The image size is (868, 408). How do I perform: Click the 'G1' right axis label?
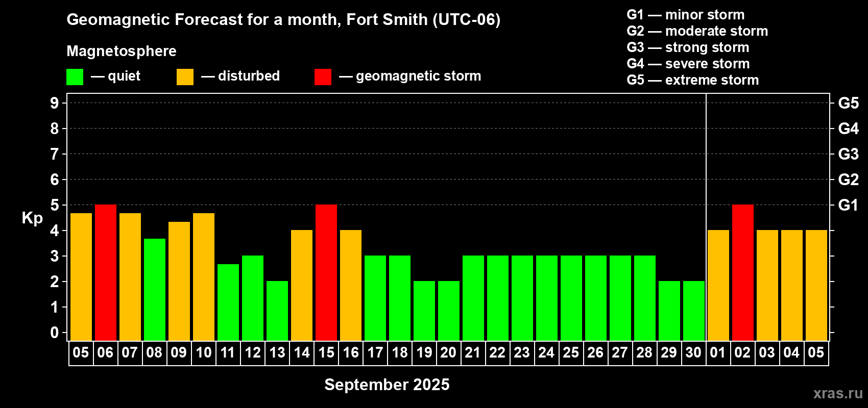point(849,205)
